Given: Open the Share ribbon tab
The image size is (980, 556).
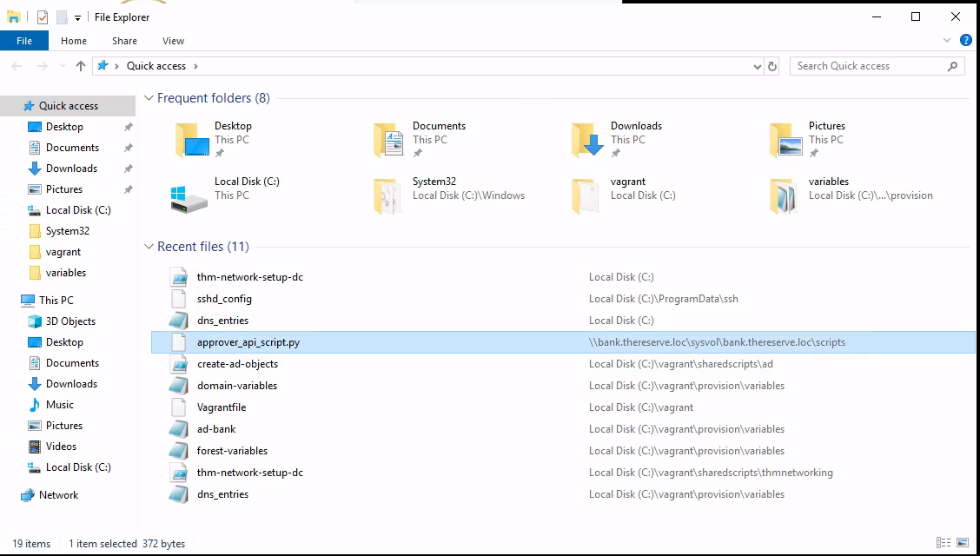Looking at the screenshot, I should tap(124, 41).
